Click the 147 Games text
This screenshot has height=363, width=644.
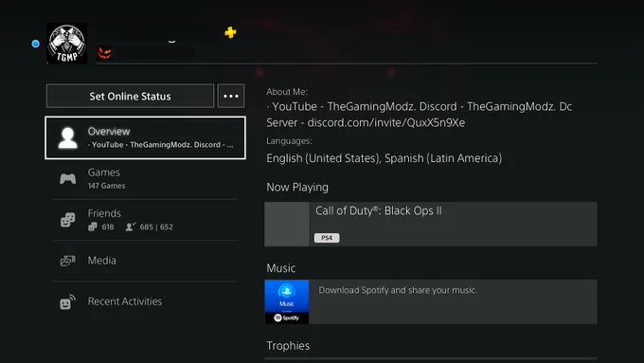click(106, 186)
